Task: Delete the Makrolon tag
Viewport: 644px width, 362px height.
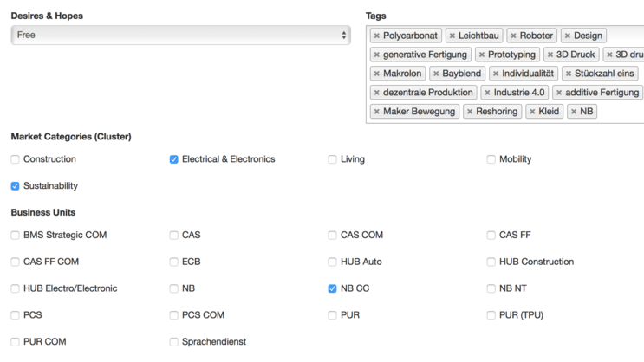Action: point(377,74)
